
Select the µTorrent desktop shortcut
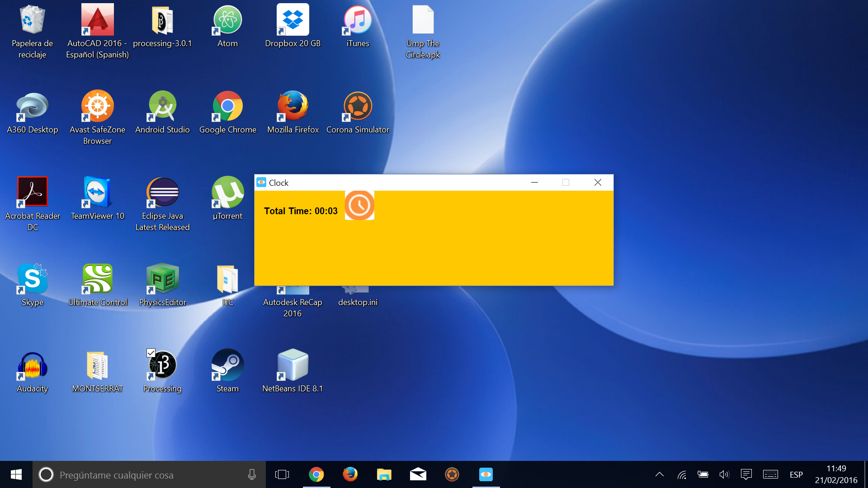pos(227,193)
